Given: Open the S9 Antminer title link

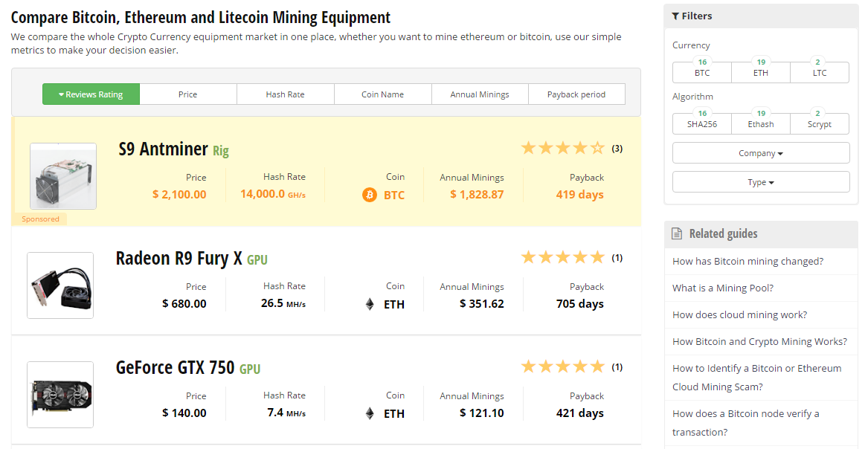Looking at the screenshot, I should pyautogui.click(x=164, y=149).
